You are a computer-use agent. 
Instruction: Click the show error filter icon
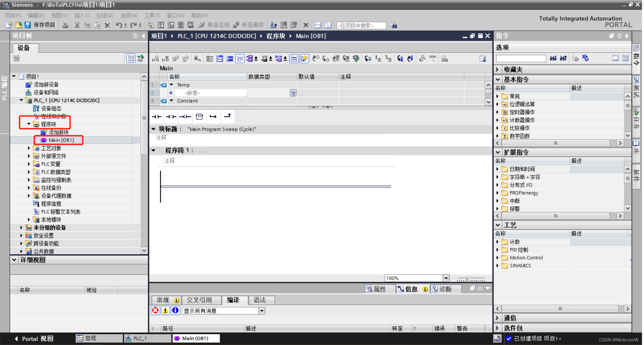[x=155, y=311]
